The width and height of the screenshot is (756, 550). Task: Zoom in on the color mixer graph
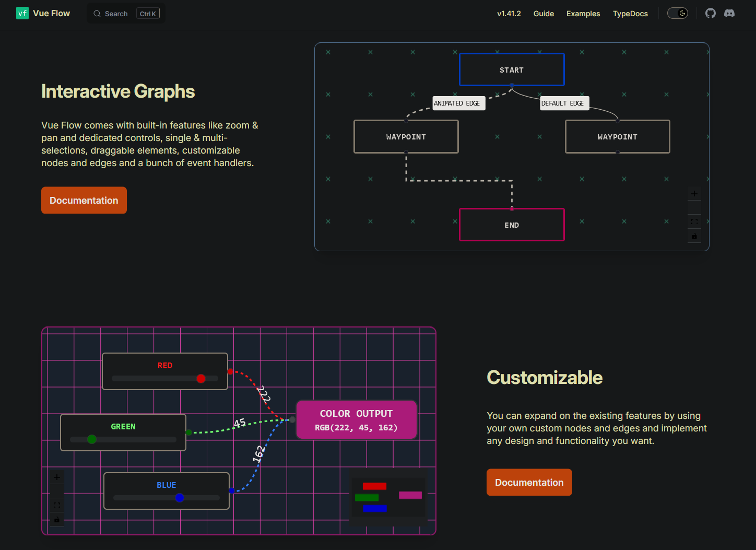pyautogui.click(x=57, y=477)
